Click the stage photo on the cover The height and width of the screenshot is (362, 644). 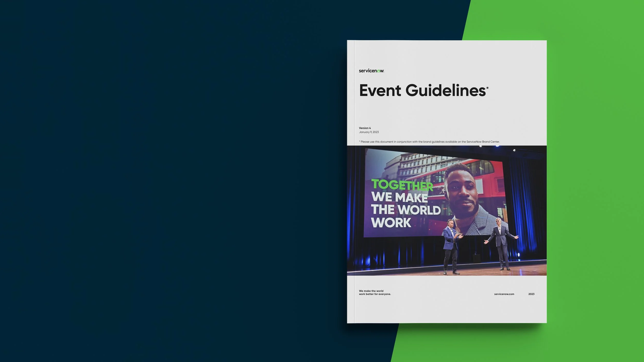[447, 211]
